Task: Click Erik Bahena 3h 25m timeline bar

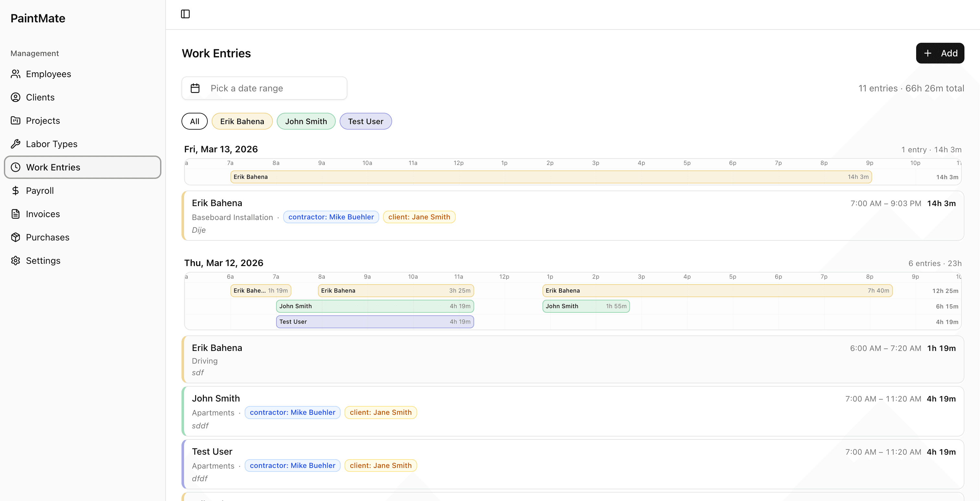Action: (x=396, y=291)
